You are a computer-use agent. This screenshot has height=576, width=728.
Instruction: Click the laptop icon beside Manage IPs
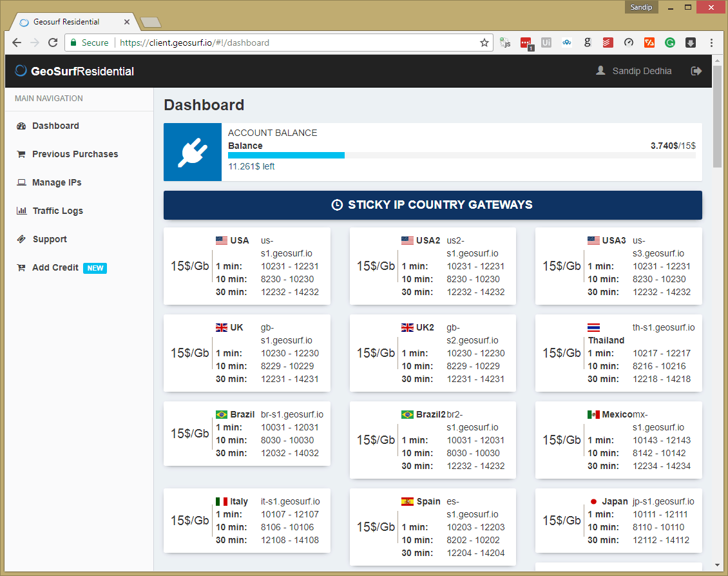coord(21,182)
